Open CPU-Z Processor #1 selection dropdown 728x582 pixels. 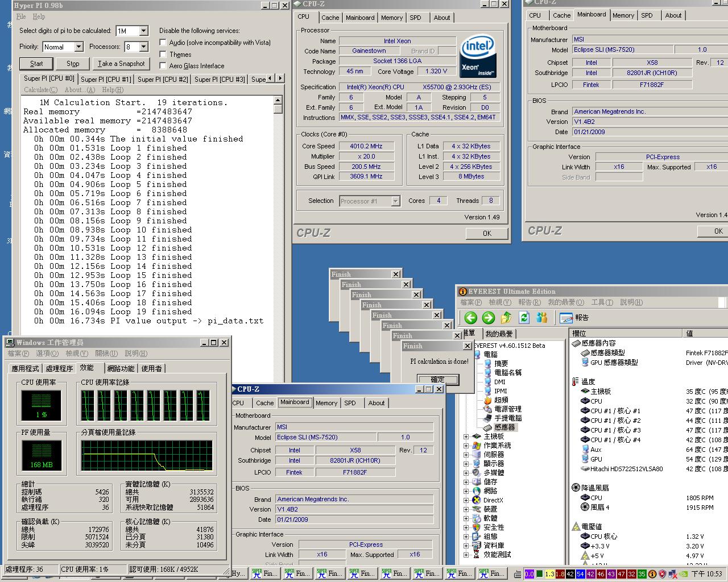point(395,201)
